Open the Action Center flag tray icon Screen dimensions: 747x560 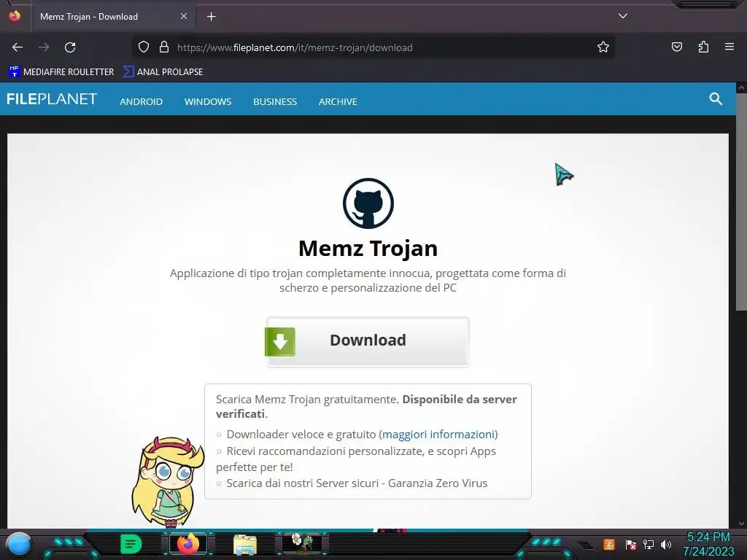point(630,544)
